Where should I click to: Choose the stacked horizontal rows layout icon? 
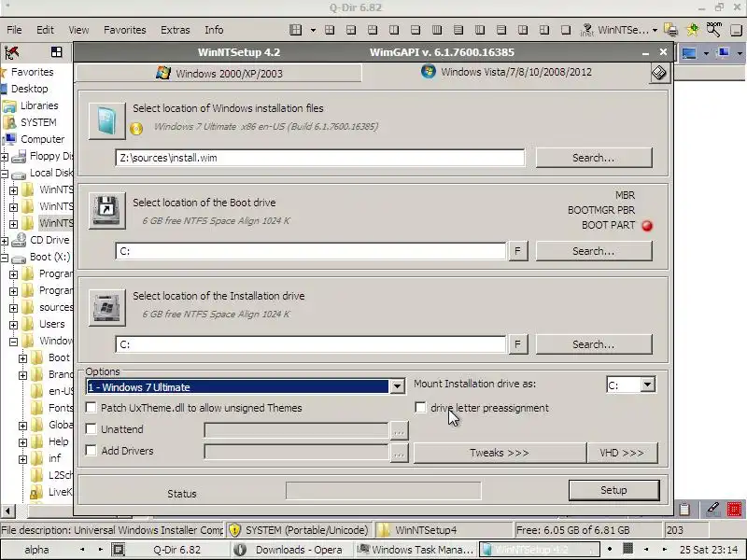coord(458,30)
